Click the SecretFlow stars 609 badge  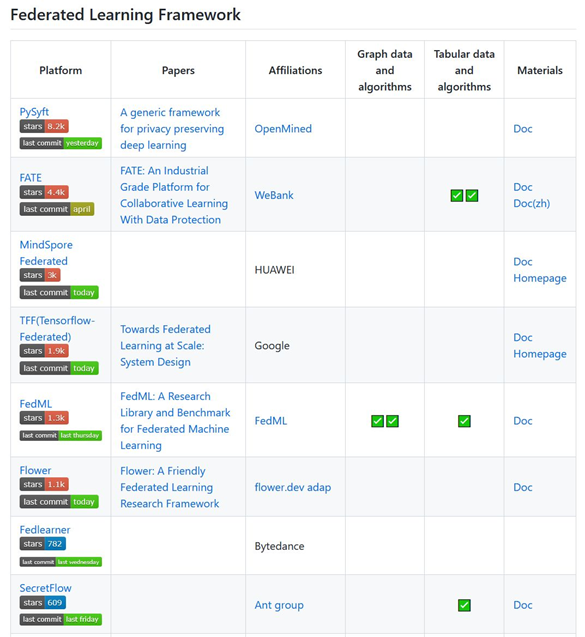(43, 602)
